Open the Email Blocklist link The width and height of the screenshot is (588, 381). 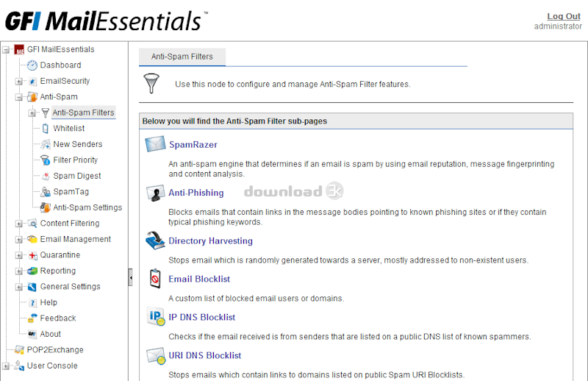pos(199,279)
